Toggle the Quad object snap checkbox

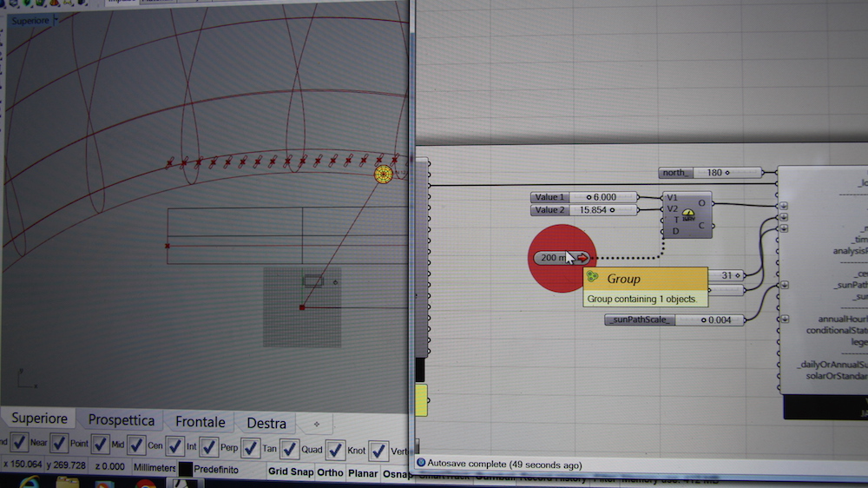[x=289, y=449]
